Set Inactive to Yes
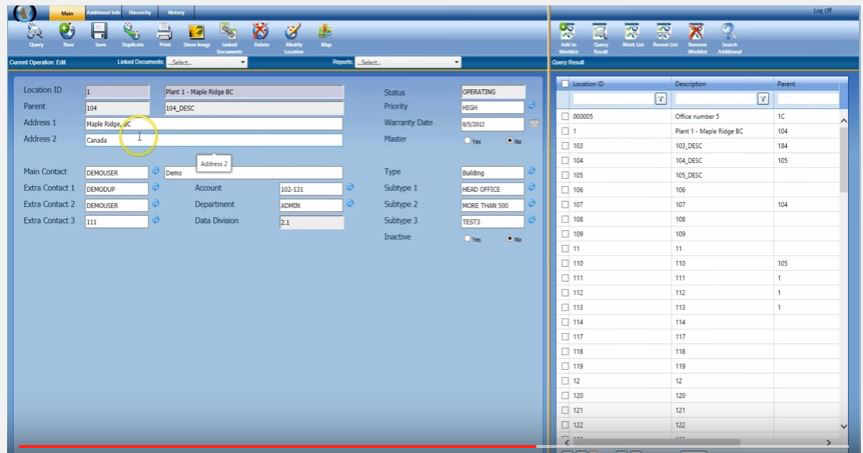The image size is (863, 453). pyautogui.click(x=467, y=238)
